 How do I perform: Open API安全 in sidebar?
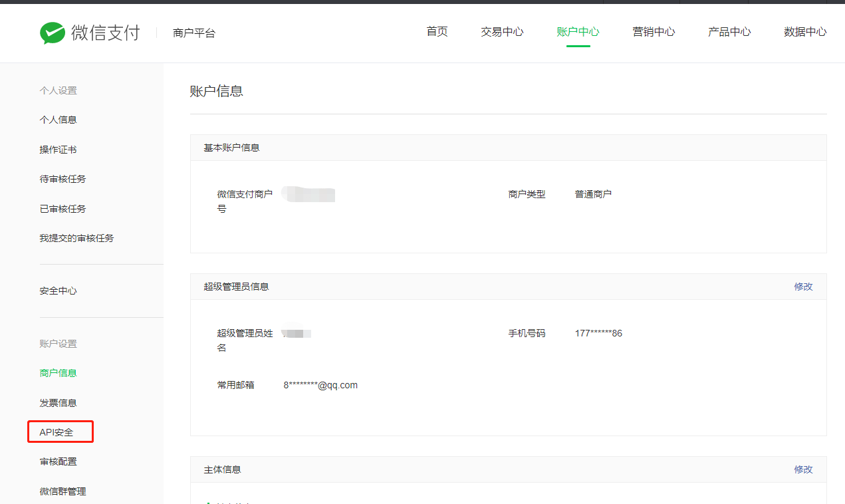pyautogui.click(x=57, y=432)
